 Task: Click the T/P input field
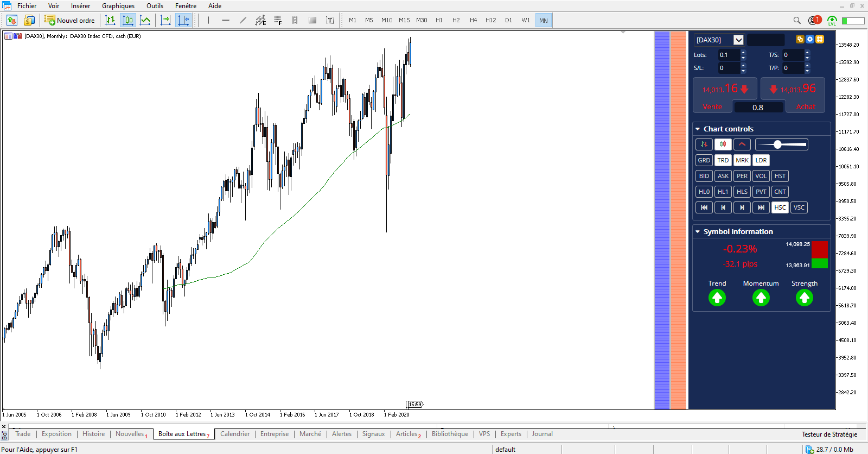pos(793,68)
